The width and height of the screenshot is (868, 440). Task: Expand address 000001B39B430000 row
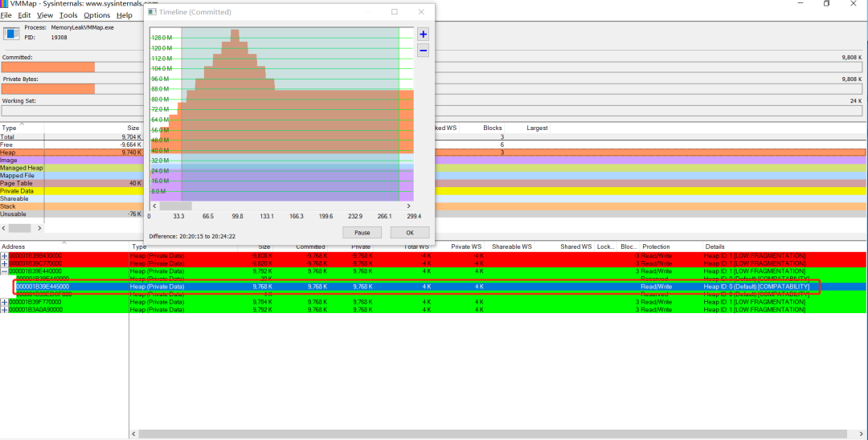click(x=5, y=256)
